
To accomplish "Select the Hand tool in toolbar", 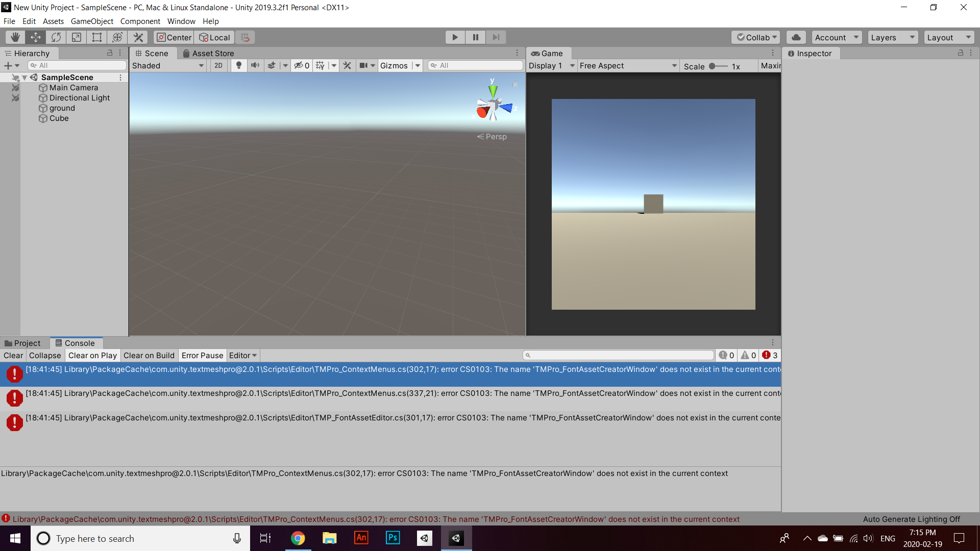I will coord(15,37).
